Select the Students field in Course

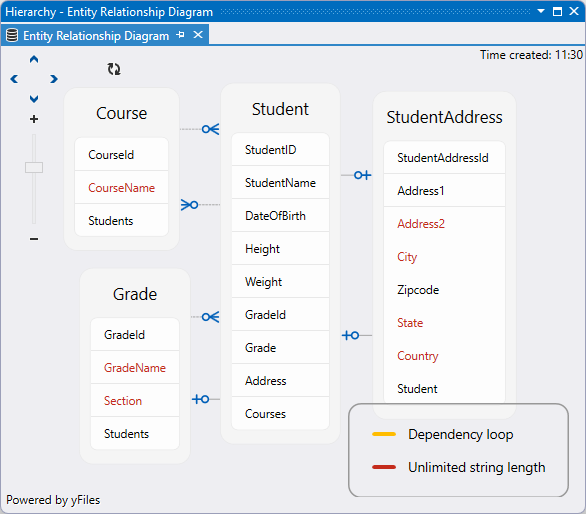click(x=121, y=221)
